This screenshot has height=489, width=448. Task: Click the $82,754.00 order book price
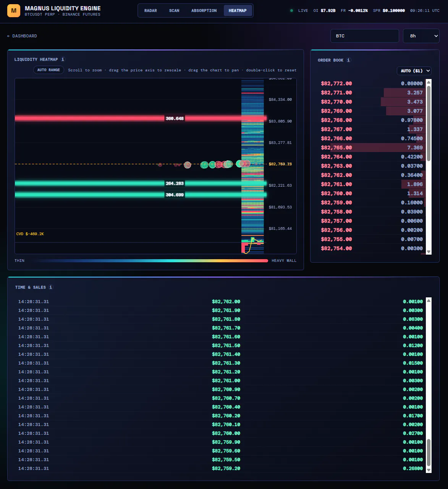(x=336, y=248)
